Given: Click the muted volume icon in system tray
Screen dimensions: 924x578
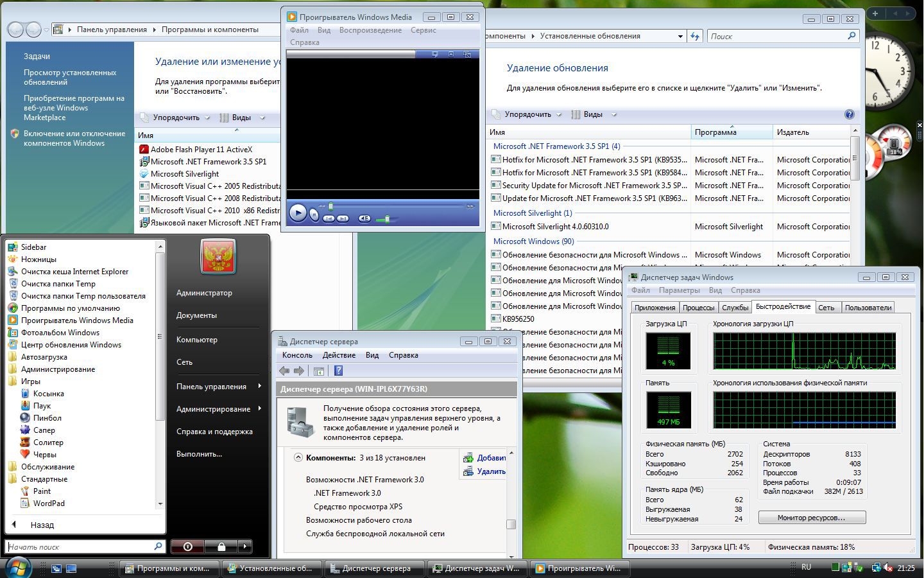Looking at the screenshot, I should (x=888, y=568).
